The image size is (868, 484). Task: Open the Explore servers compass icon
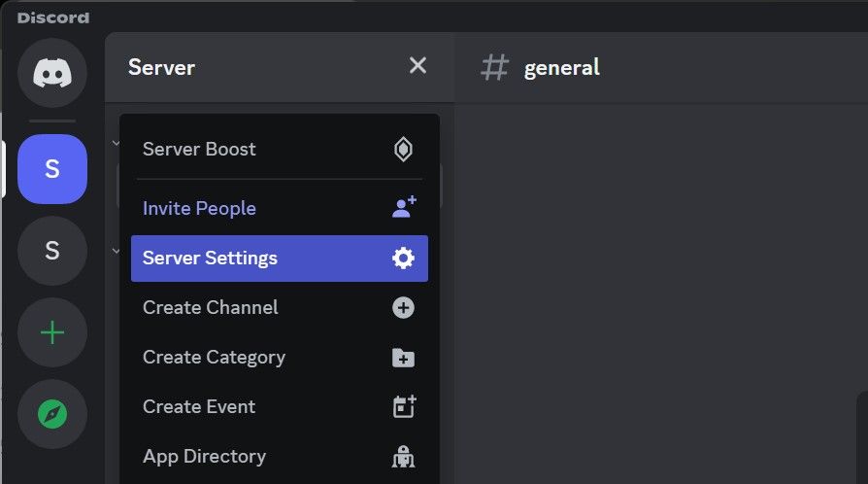[51, 415]
